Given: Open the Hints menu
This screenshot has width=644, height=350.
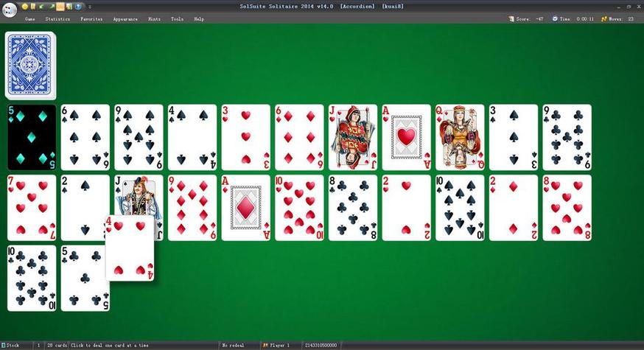Looking at the screenshot, I should click(x=155, y=19).
